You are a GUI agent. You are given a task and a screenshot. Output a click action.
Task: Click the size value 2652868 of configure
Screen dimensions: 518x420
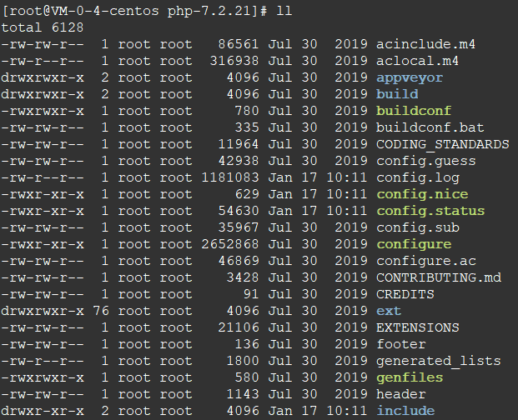click(230, 244)
